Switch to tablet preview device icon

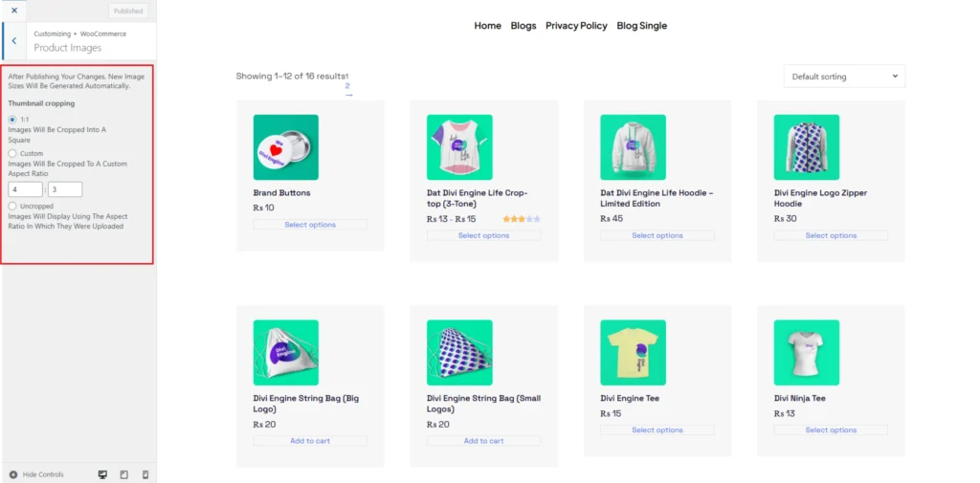coord(123,475)
